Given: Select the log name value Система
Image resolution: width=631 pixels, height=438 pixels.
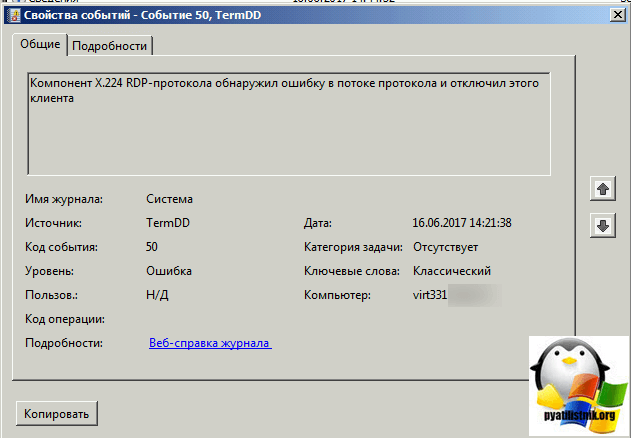Looking at the screenshot, I should 169,199.
